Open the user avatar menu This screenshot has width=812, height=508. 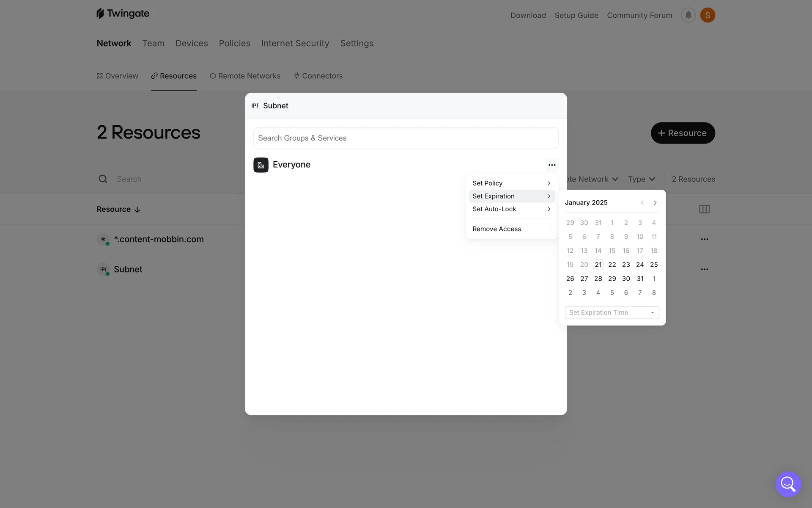click(708, 15)
